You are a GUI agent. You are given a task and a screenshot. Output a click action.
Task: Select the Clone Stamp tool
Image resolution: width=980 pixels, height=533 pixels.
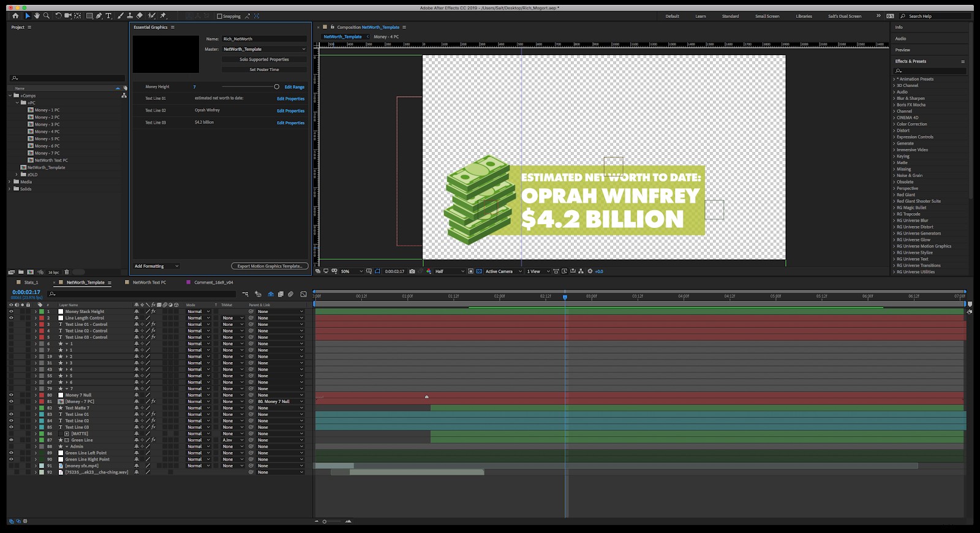(x=130, y=16)
